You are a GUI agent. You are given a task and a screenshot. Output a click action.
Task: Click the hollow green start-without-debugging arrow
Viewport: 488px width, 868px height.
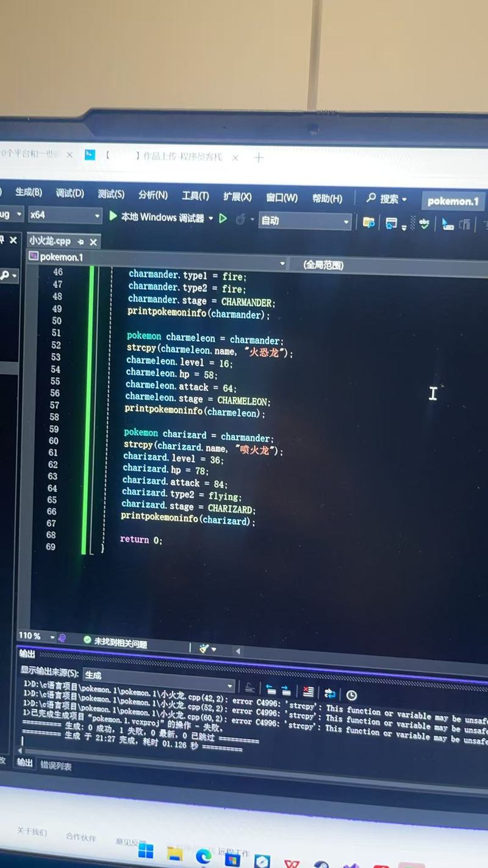(223, 219)
